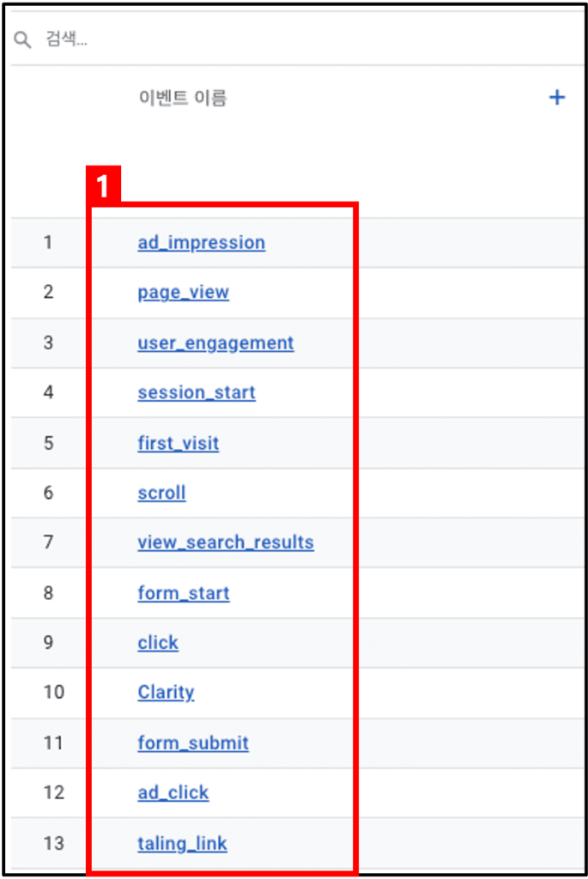The height and width of the screenshot is (879, 588).
Task: Select row number 7 cell
Action: click(48, 543)
